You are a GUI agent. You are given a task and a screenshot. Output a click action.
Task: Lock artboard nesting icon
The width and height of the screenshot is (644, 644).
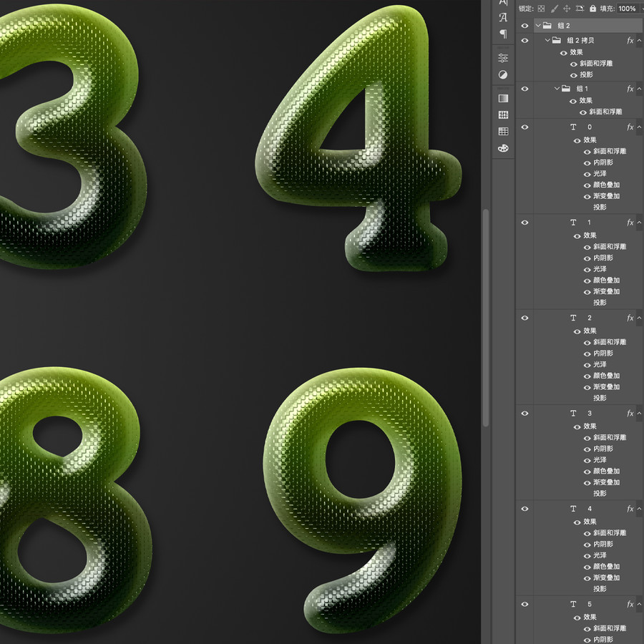(x=580, y=8)
